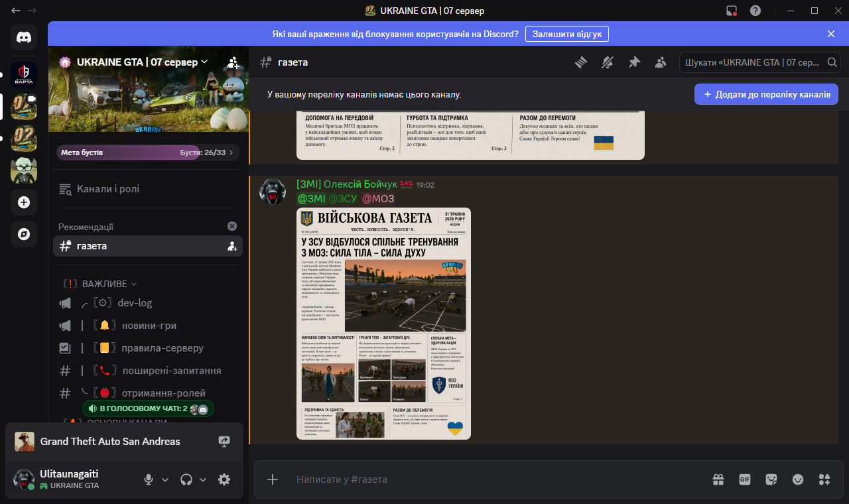Click the message timestamp 19:02

coord(425,185)
